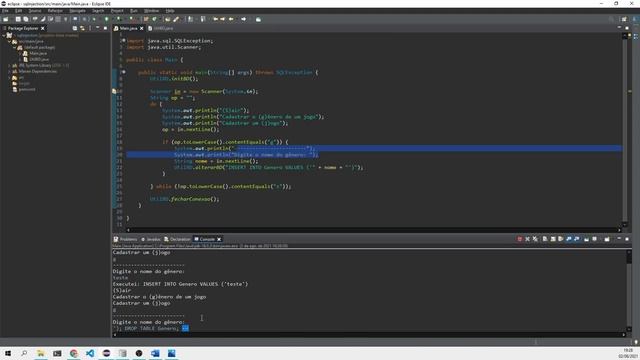Open the Open Console dropdown icon

[607, 239]
